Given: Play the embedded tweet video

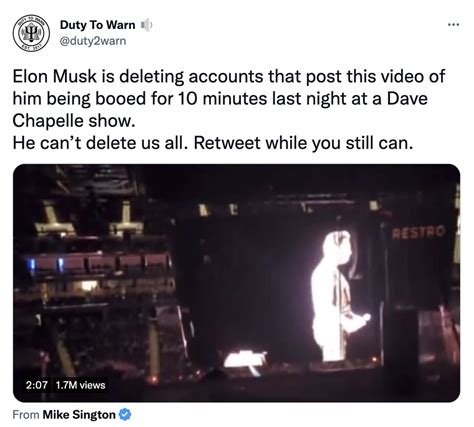Looking at the screenshot, I should pyautogui.click(x=236, y=283).
